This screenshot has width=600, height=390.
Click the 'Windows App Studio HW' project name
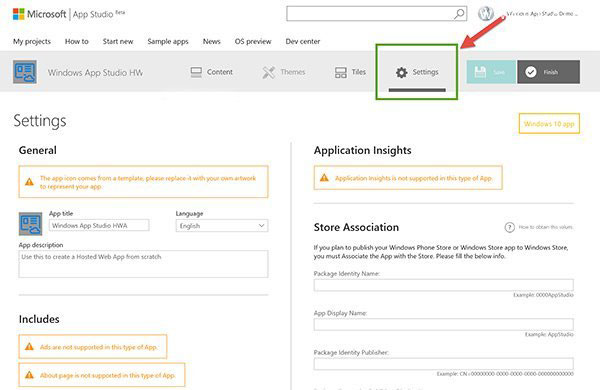95,72
